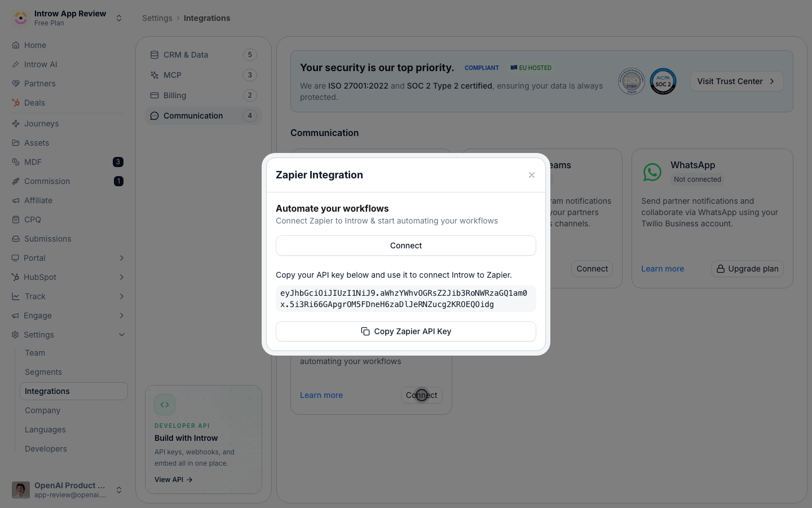Click the Track chart icon
This screenshot has height=508, width=812.
click(16, 296)
